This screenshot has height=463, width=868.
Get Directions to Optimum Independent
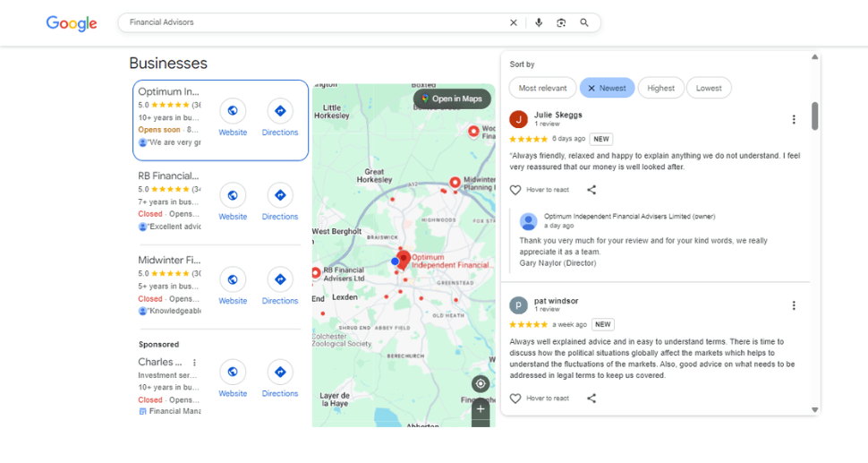[280, 111]
